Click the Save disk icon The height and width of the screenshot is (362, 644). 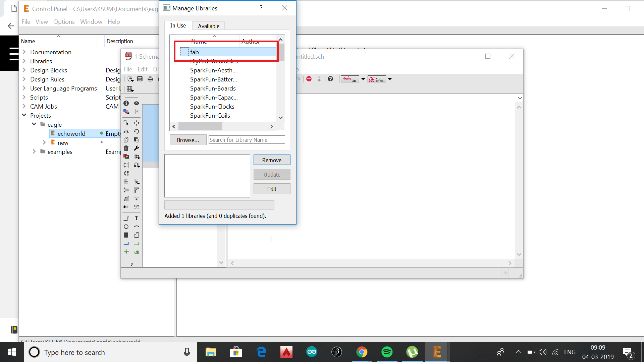pyautogui.click(x=140, y=79)
